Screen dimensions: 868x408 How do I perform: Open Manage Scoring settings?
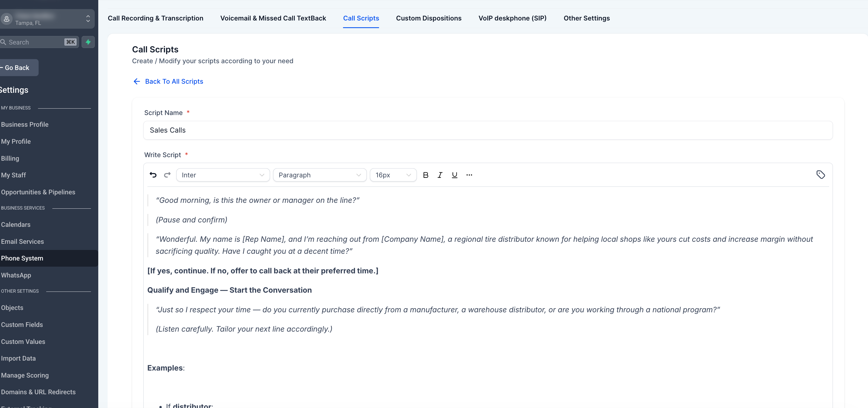coord(25,375)
